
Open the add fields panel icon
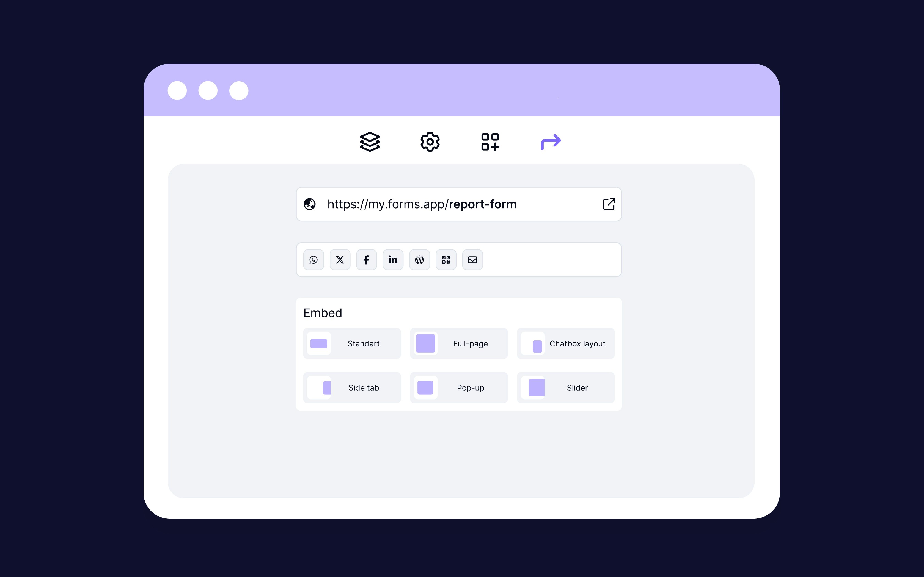coord(490,142)
